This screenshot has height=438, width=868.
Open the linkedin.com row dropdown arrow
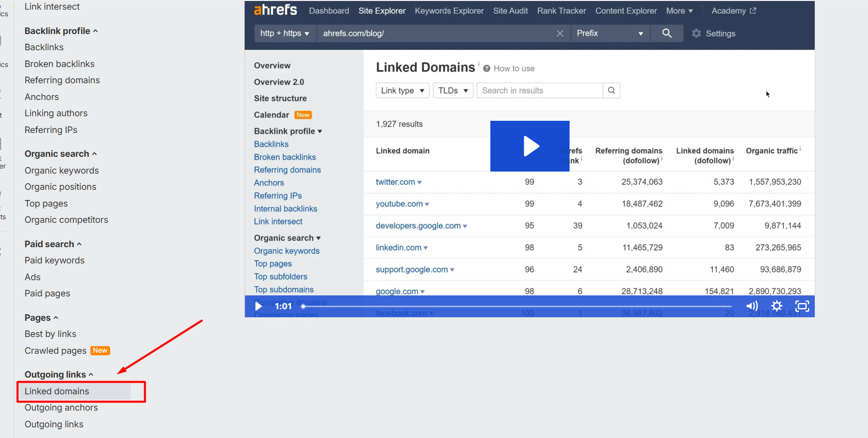[x=425, y=248]
